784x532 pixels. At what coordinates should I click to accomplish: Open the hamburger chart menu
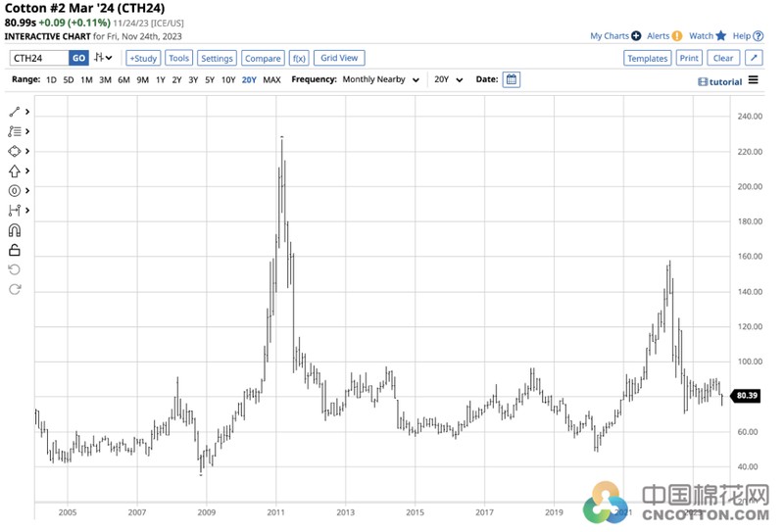click(753, 80)
